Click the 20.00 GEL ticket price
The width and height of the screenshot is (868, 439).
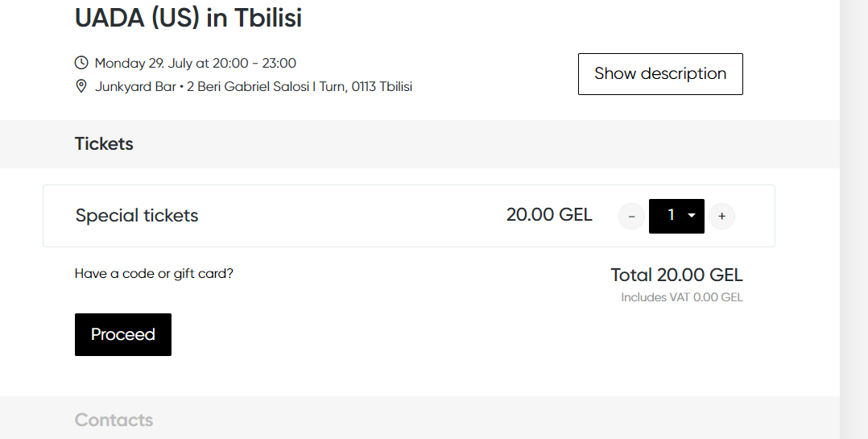[x=549, y=215]
